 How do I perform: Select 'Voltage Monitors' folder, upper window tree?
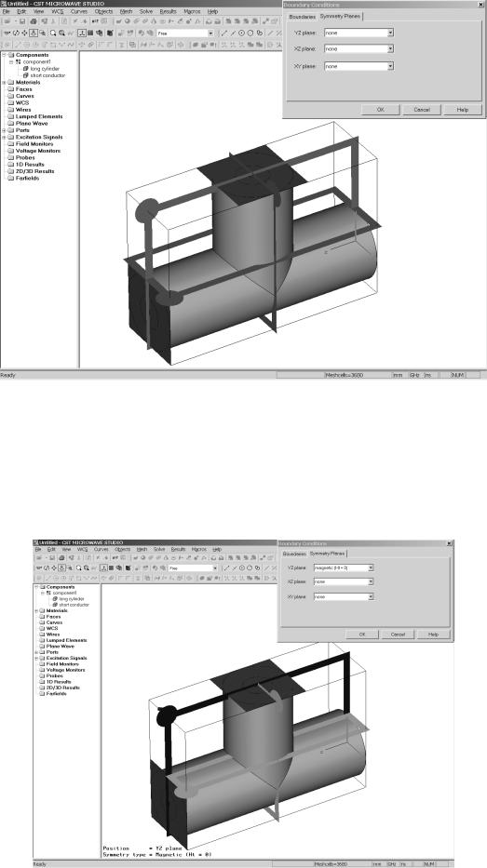[37, 151]
